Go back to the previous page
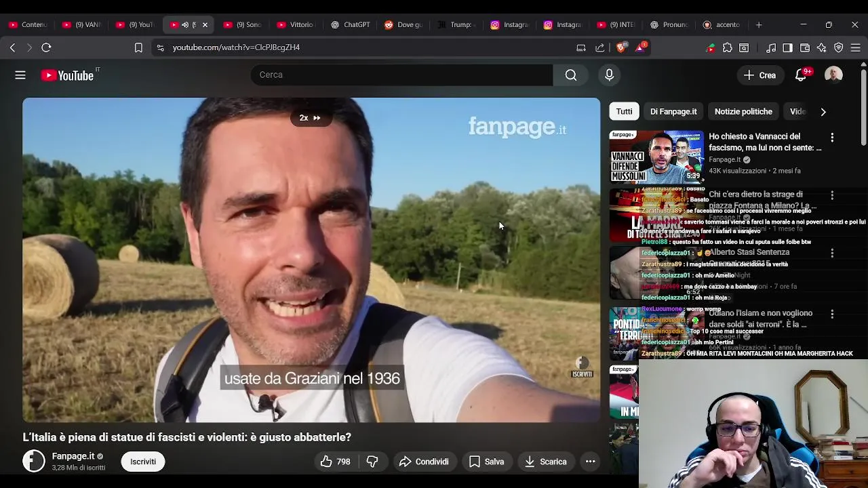Image resolution: width=868 pixels, height=488 pixels. pos(12,47)
